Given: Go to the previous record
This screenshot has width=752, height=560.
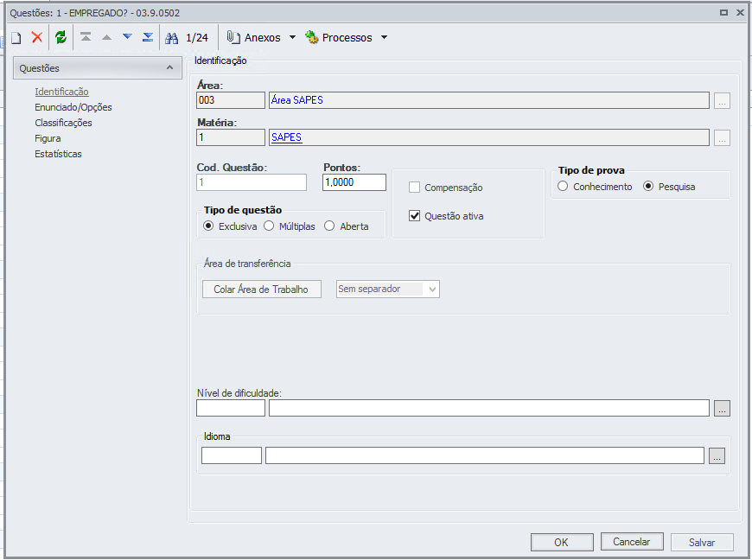Looking at the screenshot, I should (x=106, y=38).
